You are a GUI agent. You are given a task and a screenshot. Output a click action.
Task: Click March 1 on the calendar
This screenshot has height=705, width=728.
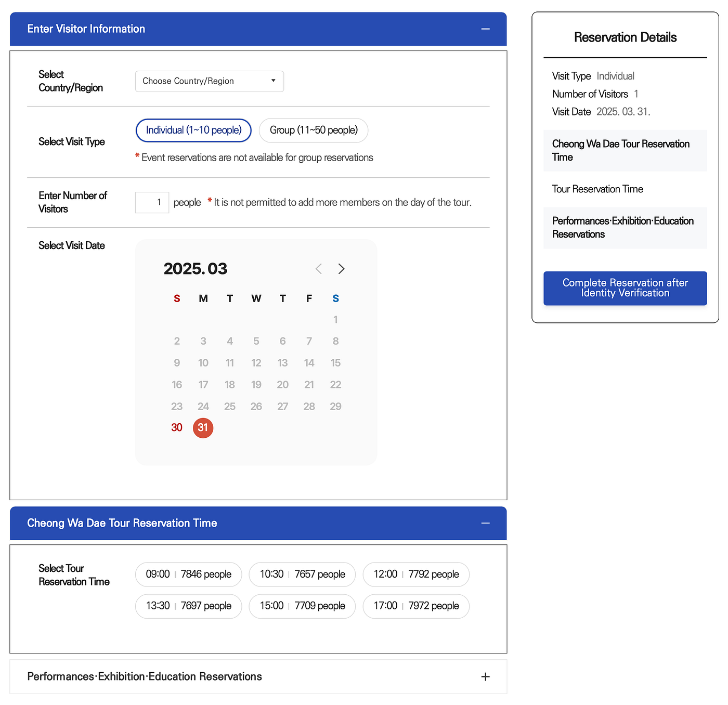tap(335, 320)
